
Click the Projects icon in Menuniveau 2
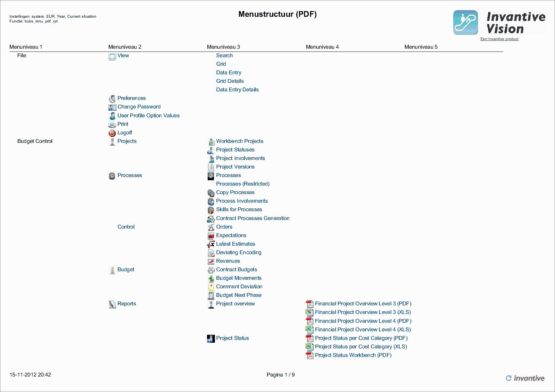112,142
